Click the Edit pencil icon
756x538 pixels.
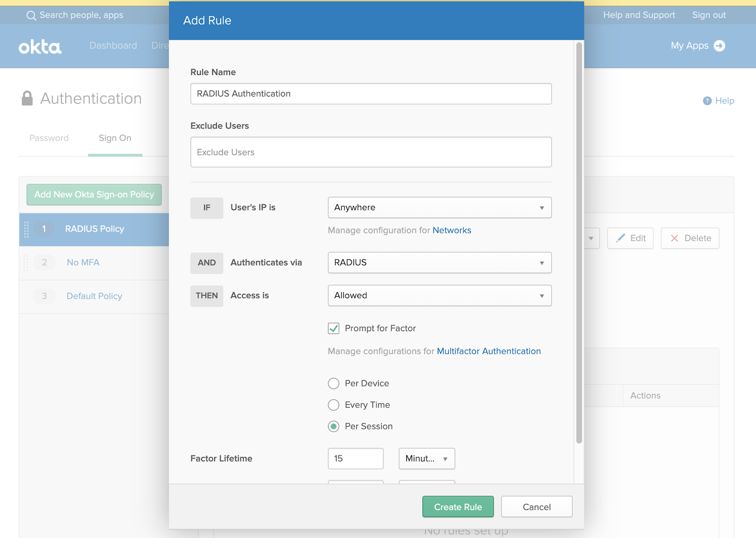(x=620, y=238)
